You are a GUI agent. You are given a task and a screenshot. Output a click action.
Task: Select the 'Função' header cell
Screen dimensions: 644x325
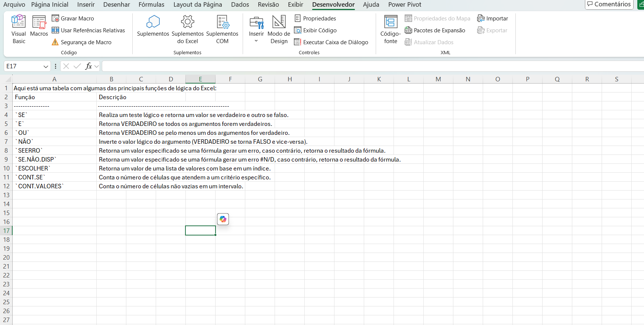pyautogui.click(x=54, y=97)
